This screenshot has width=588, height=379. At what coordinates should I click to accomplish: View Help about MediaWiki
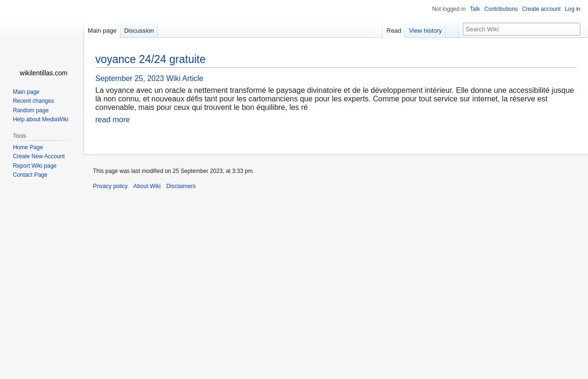point(40,119)
